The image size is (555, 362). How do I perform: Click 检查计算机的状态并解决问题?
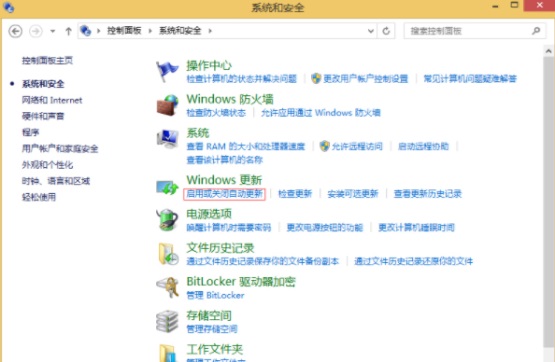(x=241, y=79)
